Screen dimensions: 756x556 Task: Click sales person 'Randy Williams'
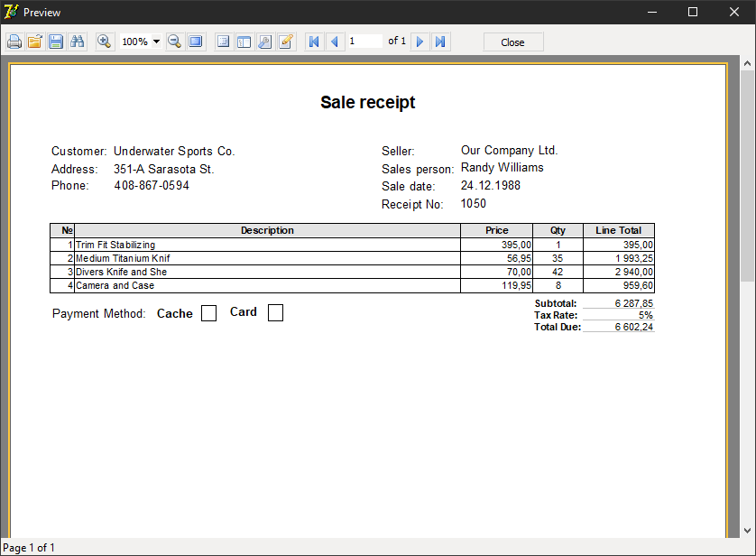click(502, 167)
